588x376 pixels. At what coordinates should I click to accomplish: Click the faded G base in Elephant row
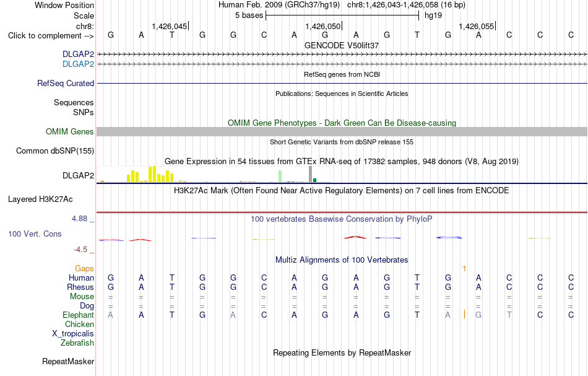[478, 315]
